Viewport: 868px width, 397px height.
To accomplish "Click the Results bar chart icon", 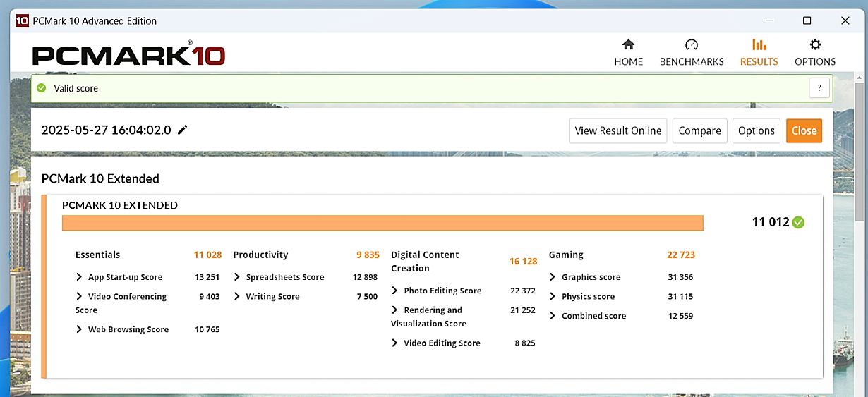I will tap(759, 45).
